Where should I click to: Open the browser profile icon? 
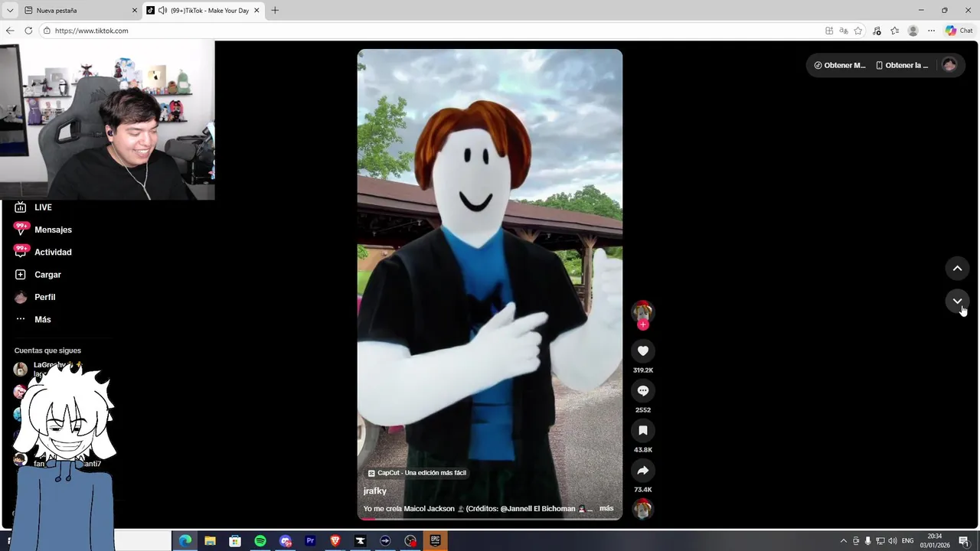pos(913,31)
